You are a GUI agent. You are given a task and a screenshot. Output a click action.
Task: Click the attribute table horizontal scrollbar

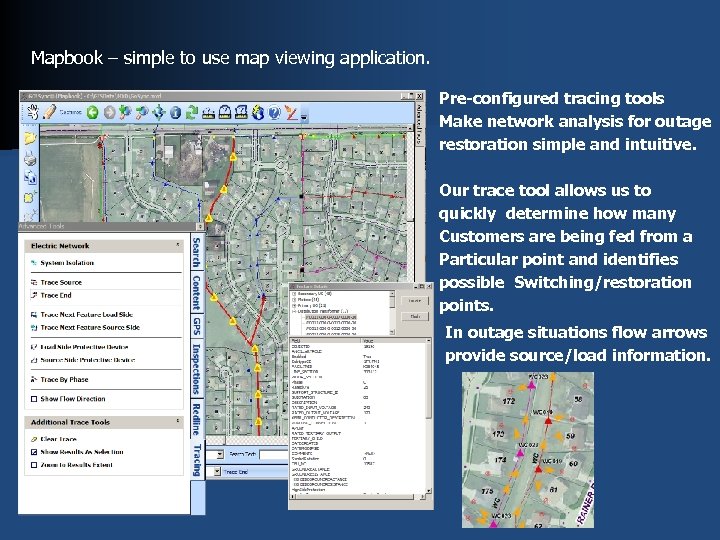tap(358, 497)
